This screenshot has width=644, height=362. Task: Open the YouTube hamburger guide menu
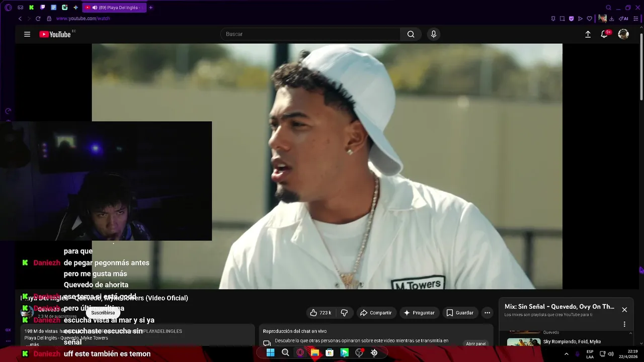pyautogui.click(x=27, y=34)
